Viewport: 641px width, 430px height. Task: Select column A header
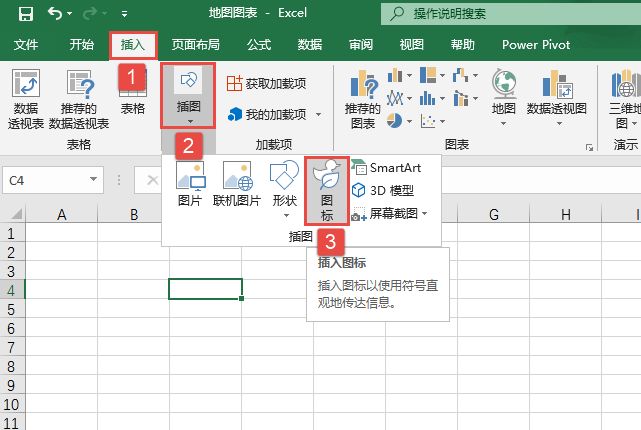point(62,214)
